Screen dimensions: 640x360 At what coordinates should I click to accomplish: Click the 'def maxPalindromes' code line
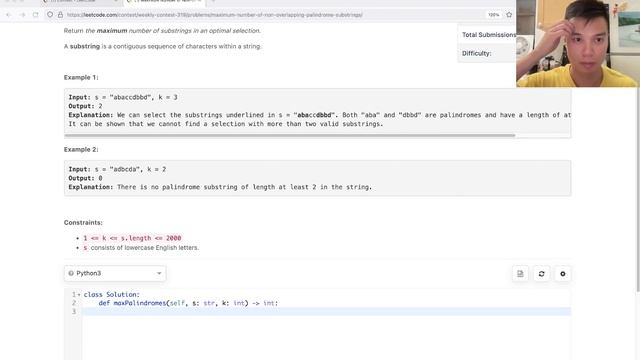tap(188, 303)
